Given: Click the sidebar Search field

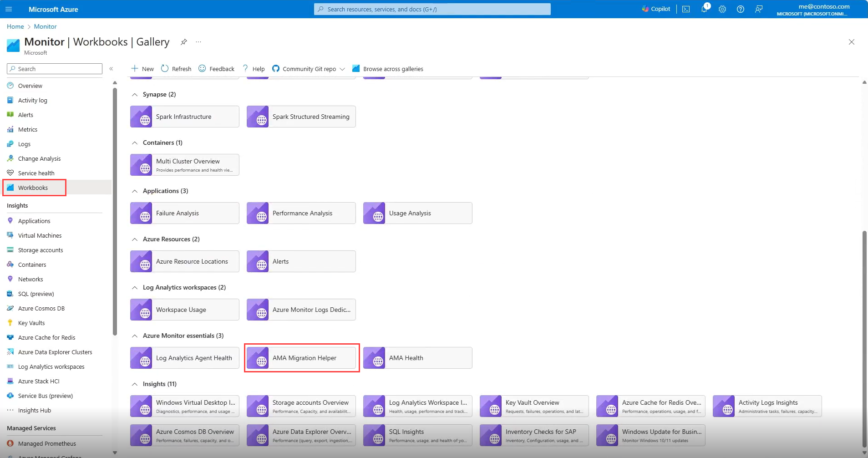Looking at the screenshot, I should click(x=55, y=69).
